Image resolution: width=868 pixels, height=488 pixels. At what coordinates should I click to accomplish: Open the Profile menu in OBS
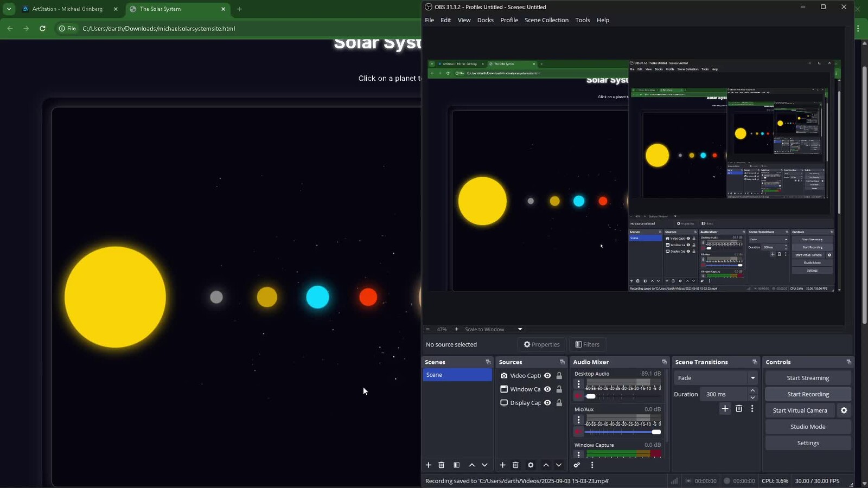click(509, 20)
